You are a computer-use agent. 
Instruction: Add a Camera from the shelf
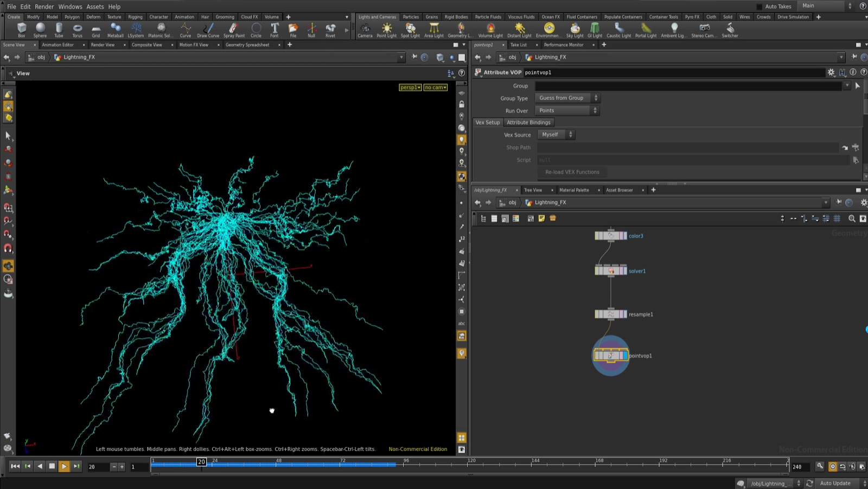[365, 28]
